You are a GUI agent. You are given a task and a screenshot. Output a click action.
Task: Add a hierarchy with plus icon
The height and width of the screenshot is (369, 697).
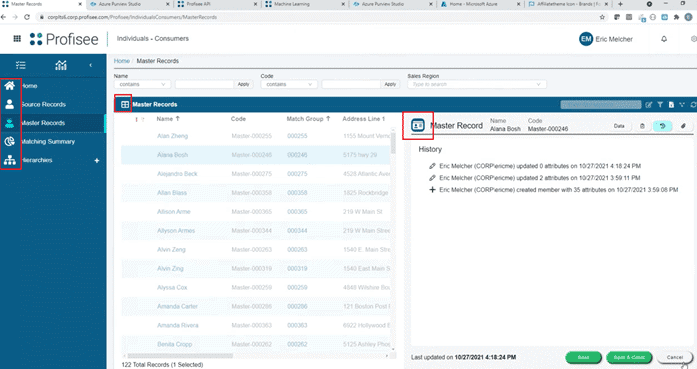tap(96, 160)
